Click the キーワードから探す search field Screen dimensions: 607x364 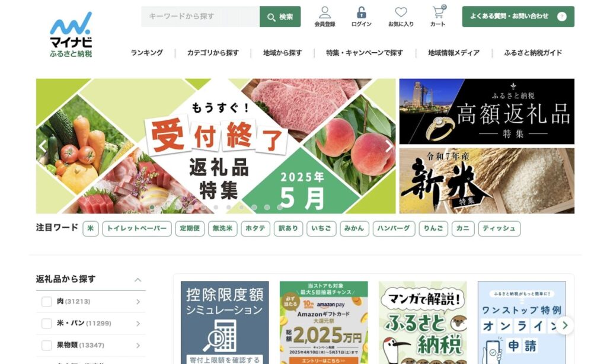[200, 17]
